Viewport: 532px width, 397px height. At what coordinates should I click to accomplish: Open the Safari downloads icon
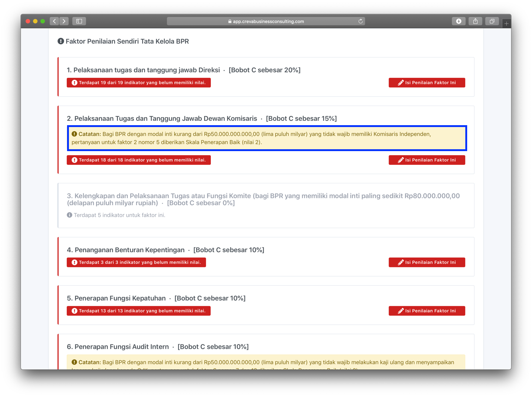point(459,21)
